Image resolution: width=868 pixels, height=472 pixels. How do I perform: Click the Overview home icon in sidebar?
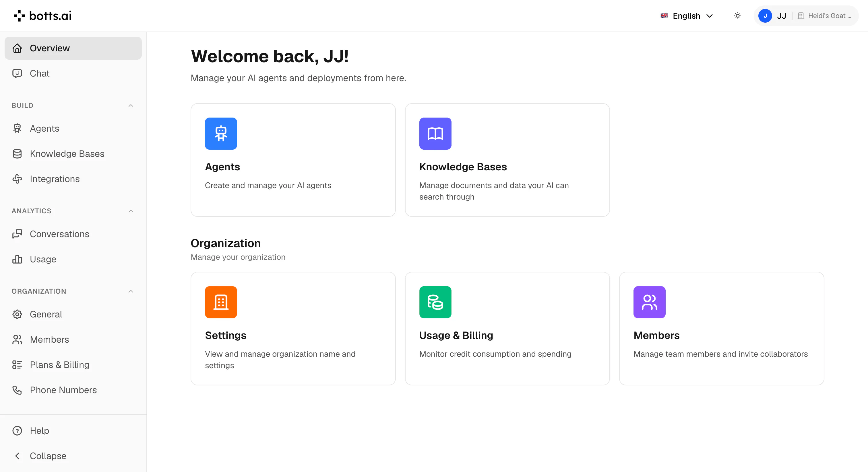[x=17, y=48]
